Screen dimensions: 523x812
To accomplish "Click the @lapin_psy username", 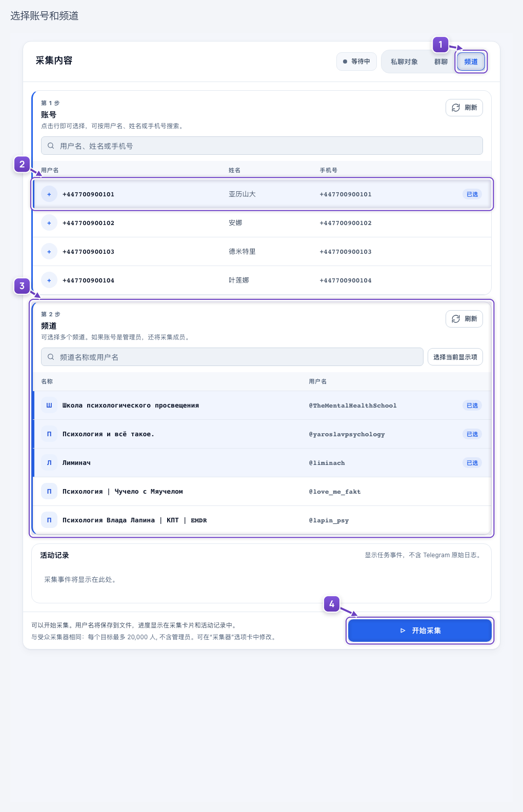I will (x=329, y=520).
